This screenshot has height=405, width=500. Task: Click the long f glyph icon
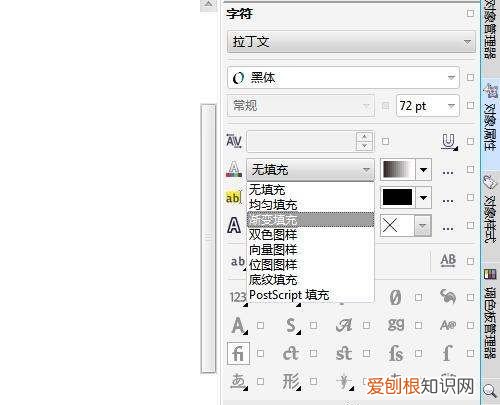point(447,353)
